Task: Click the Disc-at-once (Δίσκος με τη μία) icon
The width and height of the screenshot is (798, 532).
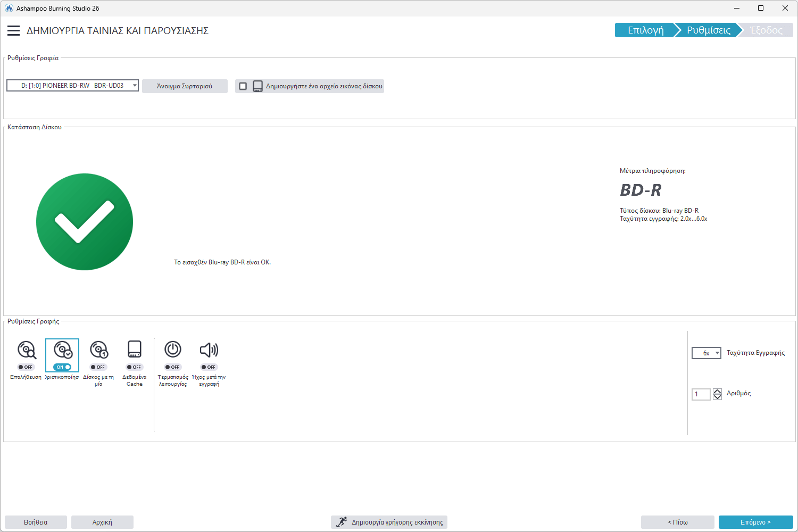Action: [99, 350]
